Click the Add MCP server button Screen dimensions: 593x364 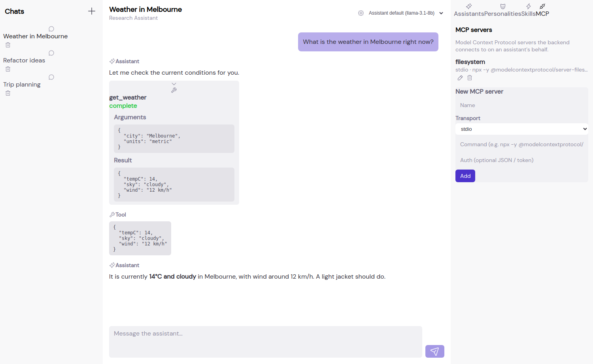tap(465, 176)
